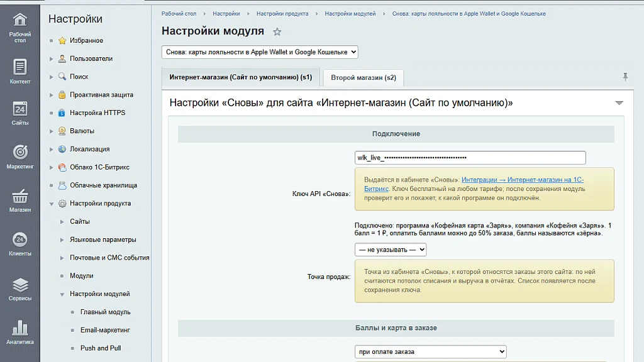Image resolution: width=644 pixels, height=362 pixels.
Task: Click the user icon next to Пользователи
Action: point(62,58)
